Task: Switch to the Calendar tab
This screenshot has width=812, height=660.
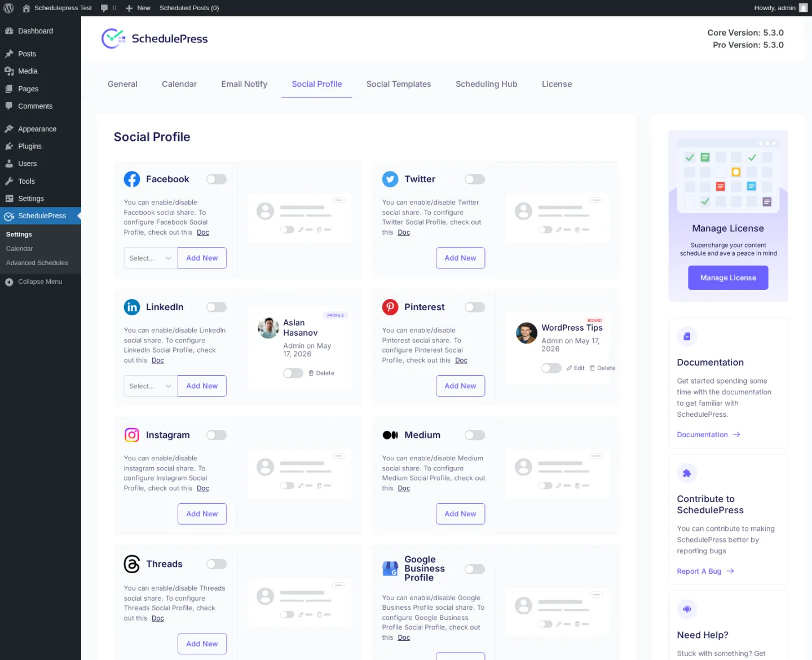Action: [179, 84]
